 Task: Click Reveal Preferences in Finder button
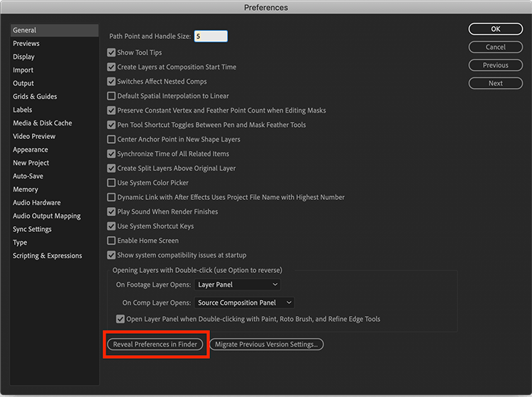click(x=155, y=345)
